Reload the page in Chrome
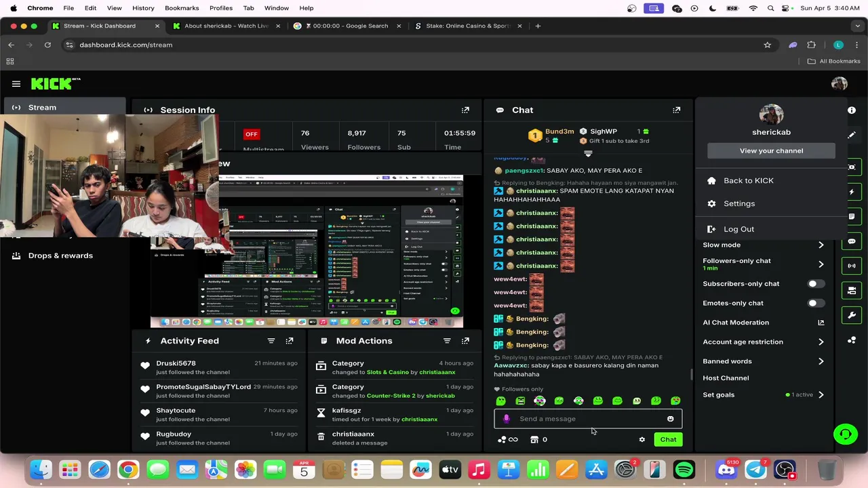This screenshot has width=868, height=488. pos(47,45)
